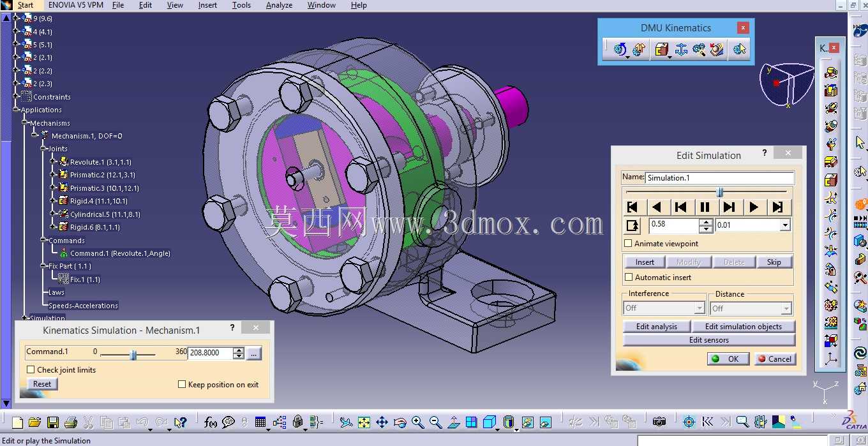
Task: Click the compass in the 3D view
Action: pyautogui.click(x=787, y=84)
